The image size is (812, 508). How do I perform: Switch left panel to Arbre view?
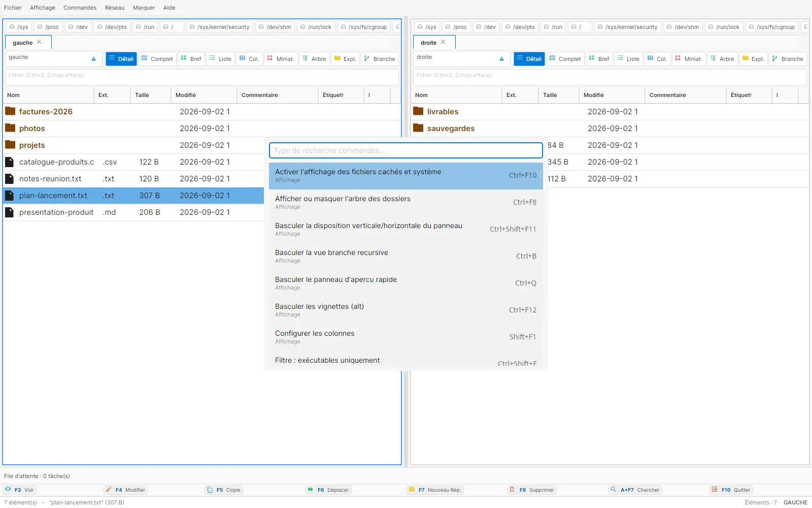[314, 59]
